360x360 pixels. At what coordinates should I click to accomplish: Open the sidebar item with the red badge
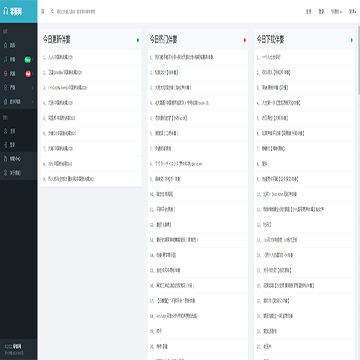pos(19,74)
